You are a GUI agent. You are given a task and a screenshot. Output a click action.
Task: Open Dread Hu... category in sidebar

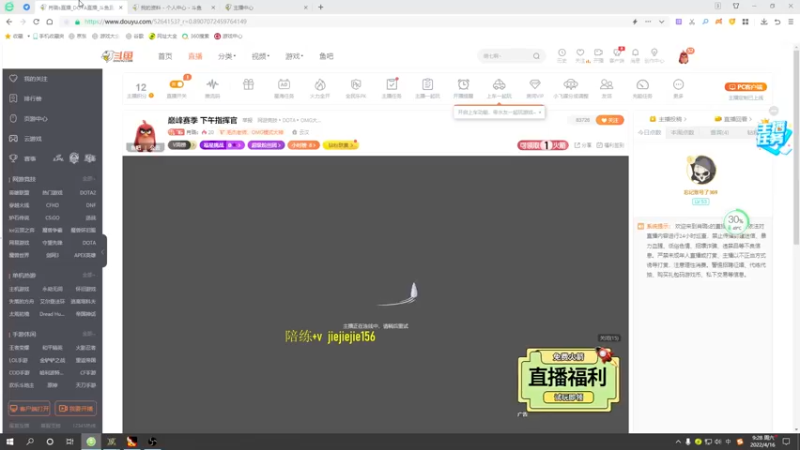[52, 314]
